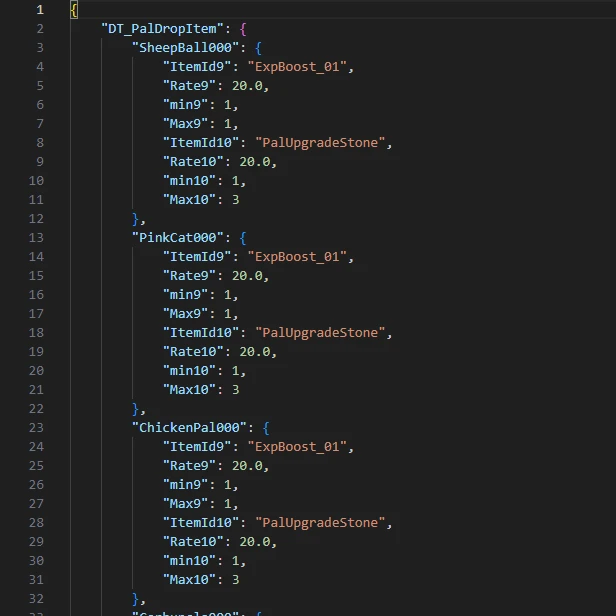Click line number 1 in gutter

click(x=40, y=9)
